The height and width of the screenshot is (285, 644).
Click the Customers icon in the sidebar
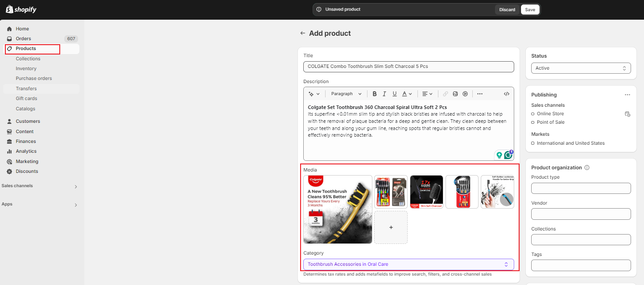(9, 121)
